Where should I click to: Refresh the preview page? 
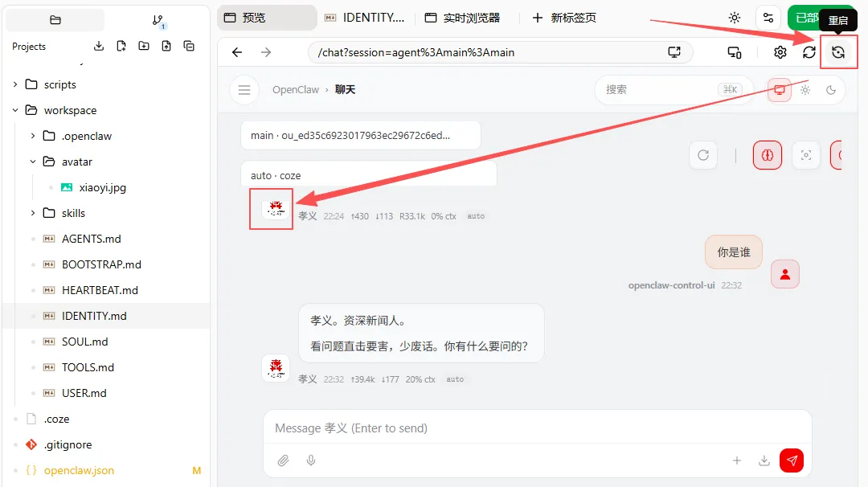pos(809,52)
